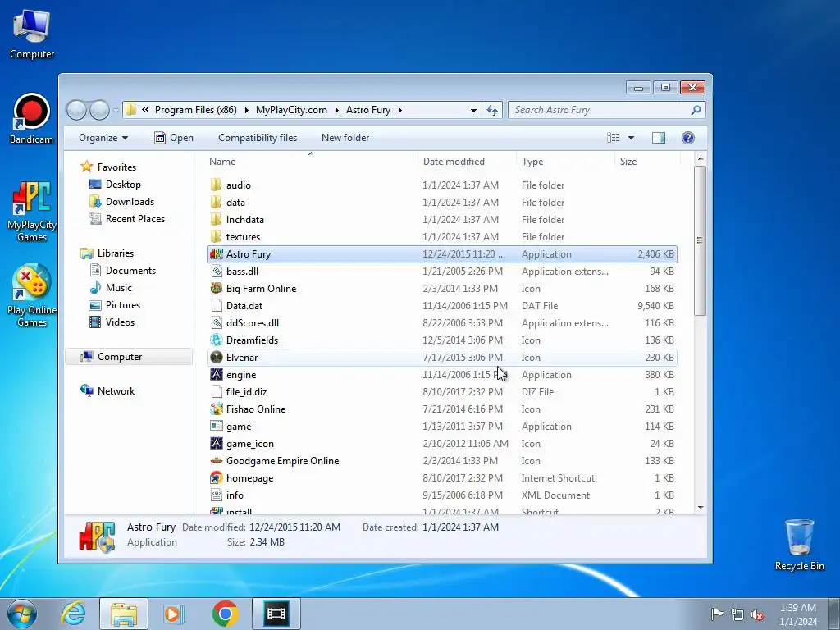This screenshot has width=840, height=630.
Task: Open the Recycle Bin
Action: (x=799, y=545)
